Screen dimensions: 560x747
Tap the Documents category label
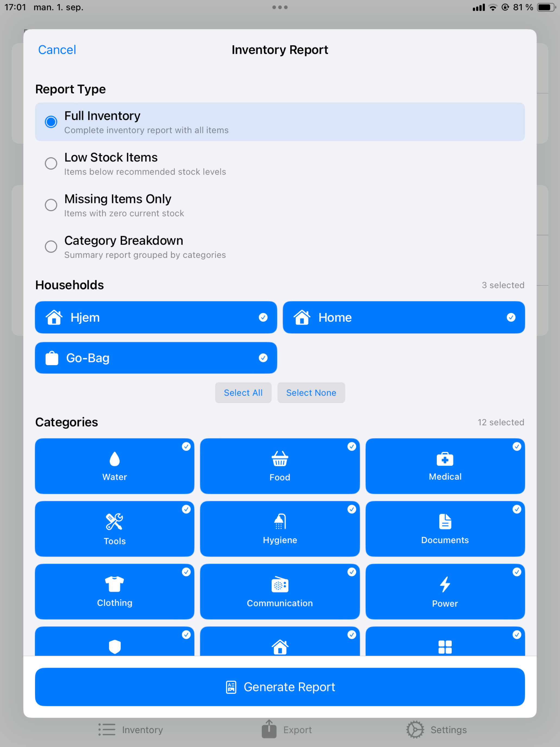click(445, 540)
